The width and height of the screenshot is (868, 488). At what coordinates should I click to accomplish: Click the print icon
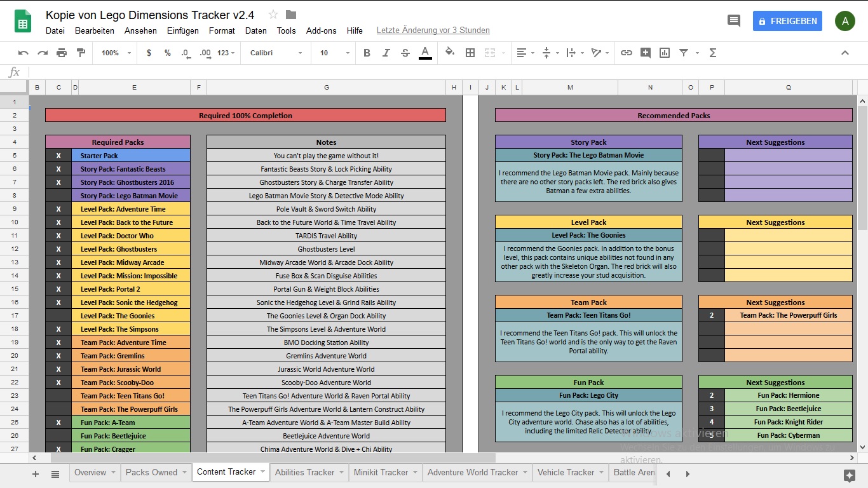[62, 53]
